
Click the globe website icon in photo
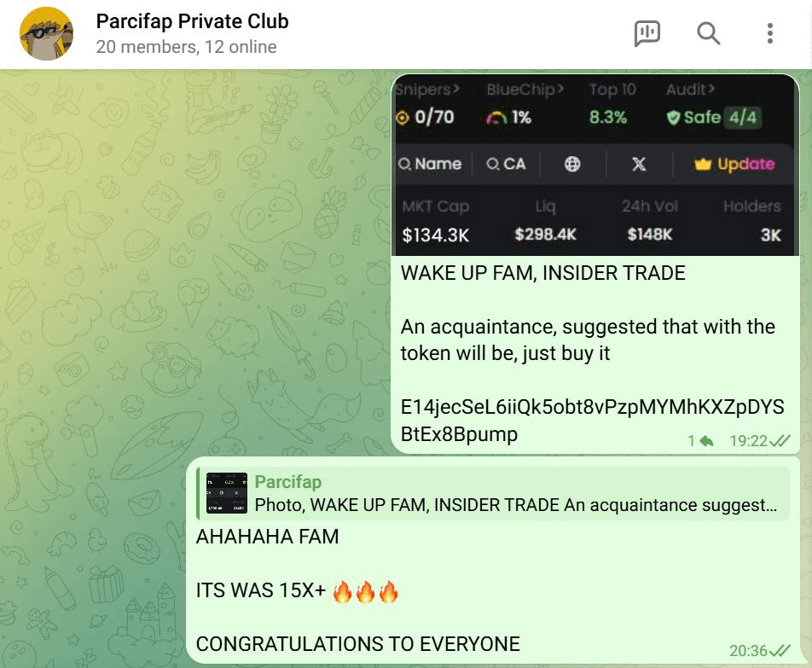click(x=572, y=164)
